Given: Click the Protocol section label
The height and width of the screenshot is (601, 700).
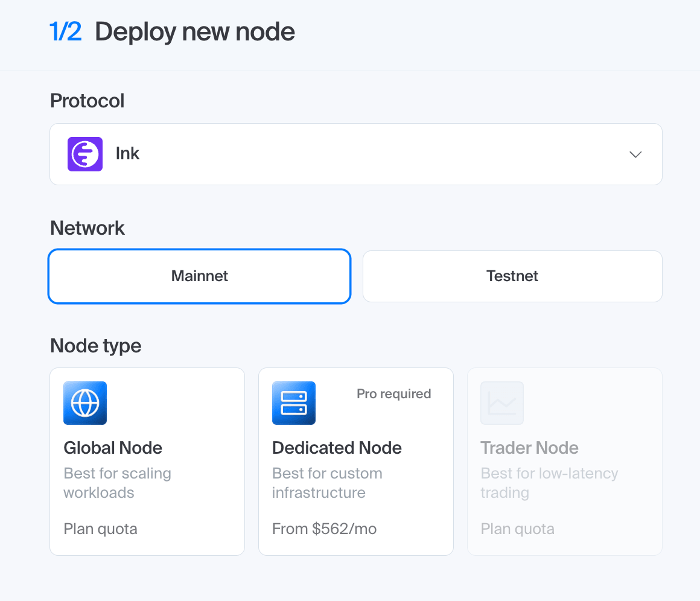Looking at the screenshot, I should pyautogui.click(x=87, y=101).
